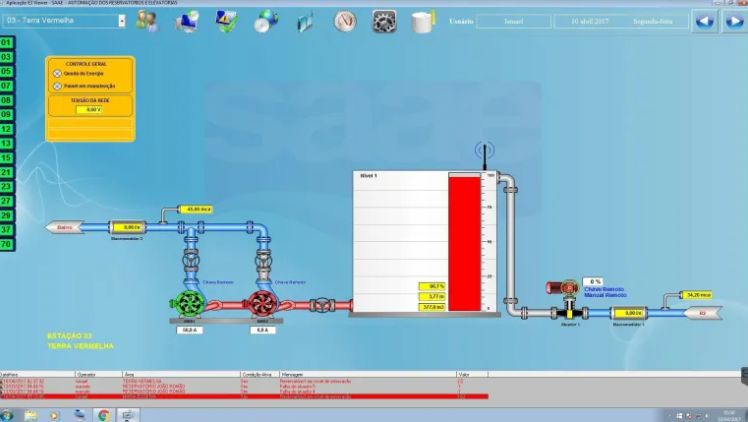Click the users icon in the top toolbar
The image size is (748, 422).
[147, 21]
